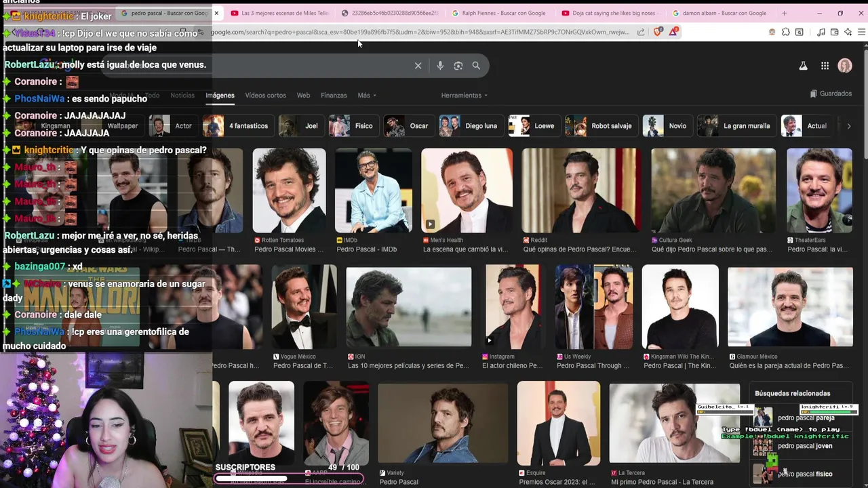Filter images by Oscar chip
Image resolution: width=868 pixels, height=488 pixels.
tap(408, 126)
